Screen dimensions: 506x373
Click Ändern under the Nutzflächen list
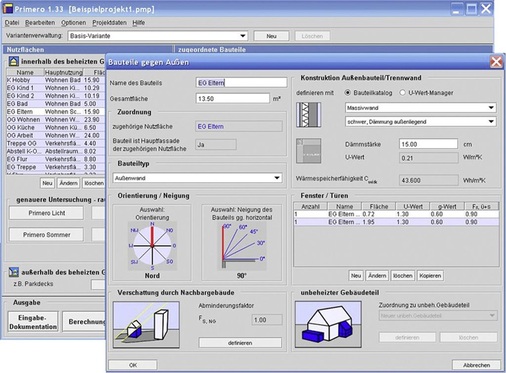tap(68, 183)
